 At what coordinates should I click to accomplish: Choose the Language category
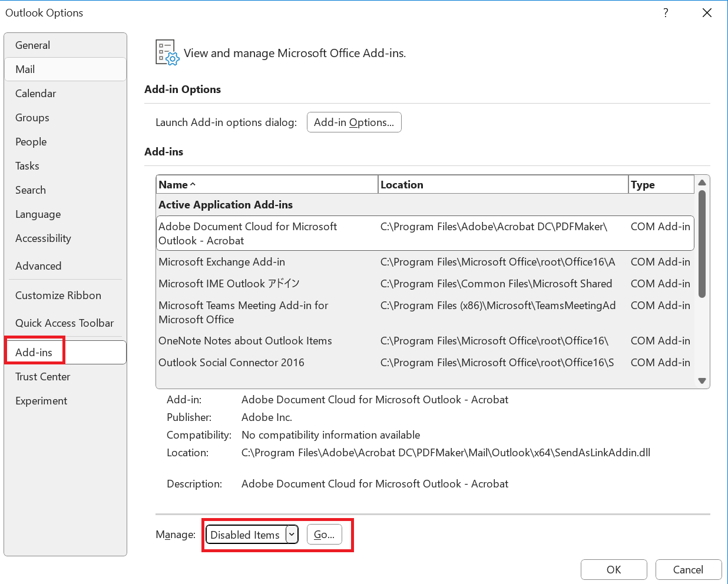click(65, 214)
